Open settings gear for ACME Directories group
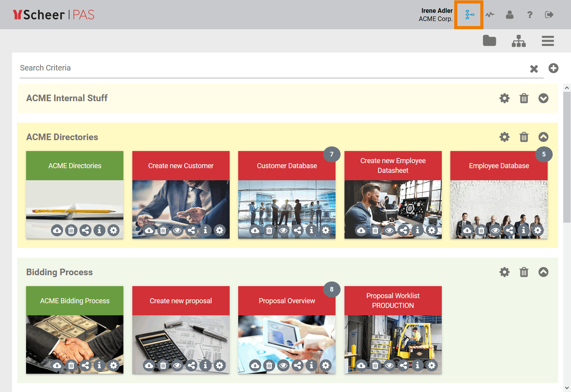571x392 pixels. tap(504, 137)
